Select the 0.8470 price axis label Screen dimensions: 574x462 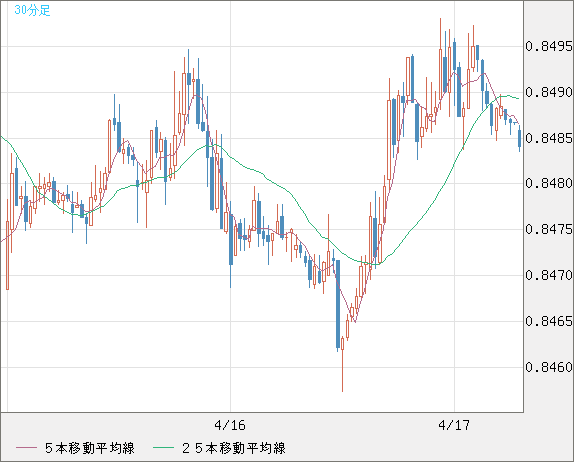549,275
